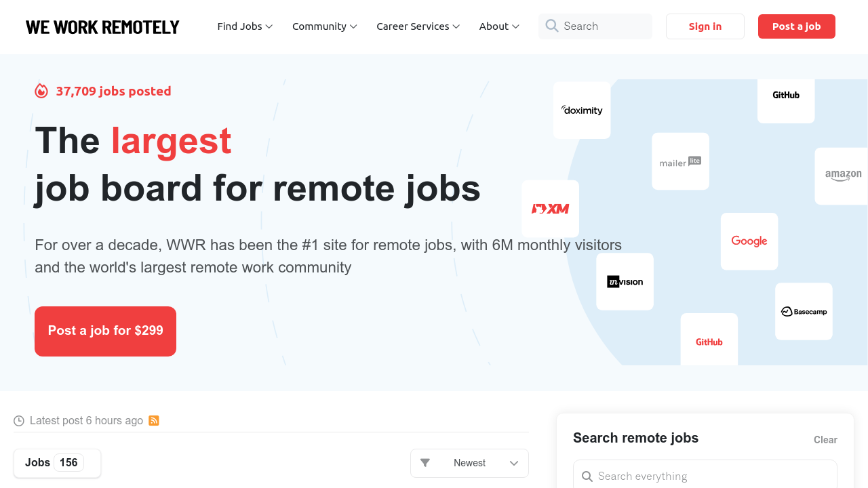Image resolution: width=868 pixels, height=488 pixels.
Task: Click the funnel filter icon beside Newest
Action: click(426, 463)
